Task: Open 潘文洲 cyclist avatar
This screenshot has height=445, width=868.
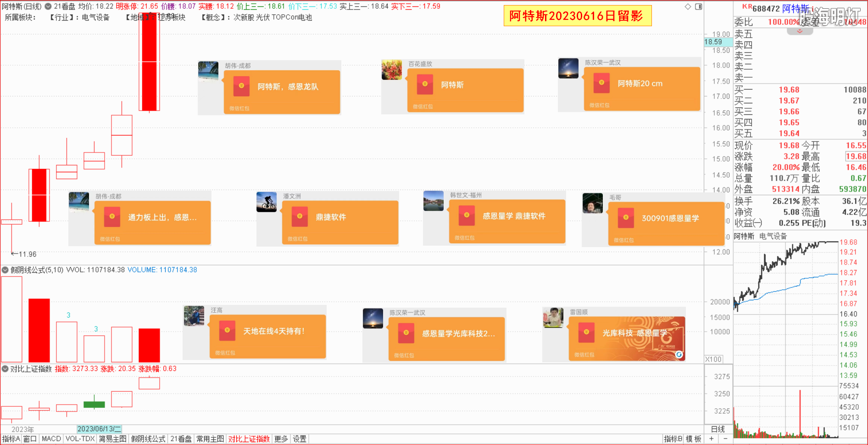Action: tap(267, 202)
